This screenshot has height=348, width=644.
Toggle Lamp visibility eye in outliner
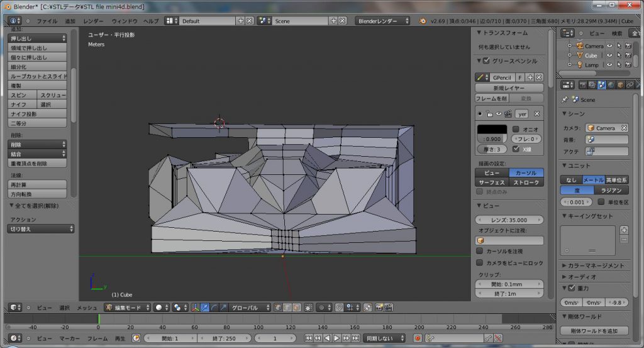pyautogui.click(x=609, y=65)
